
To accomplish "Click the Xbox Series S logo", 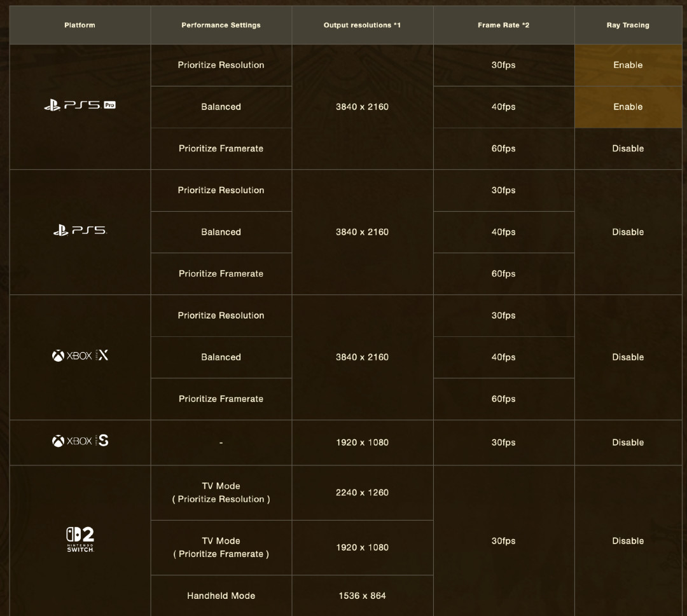I will coord(80,441).
